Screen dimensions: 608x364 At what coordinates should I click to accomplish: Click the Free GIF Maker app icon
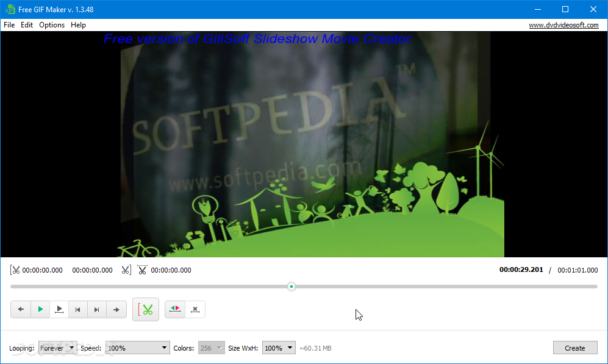tap(10, 9)
